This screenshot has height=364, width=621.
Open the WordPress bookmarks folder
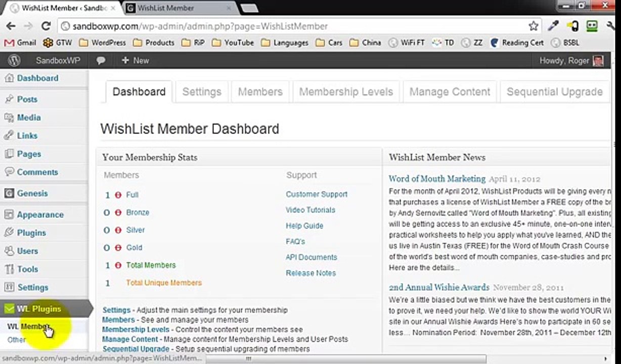pos(102,43)
